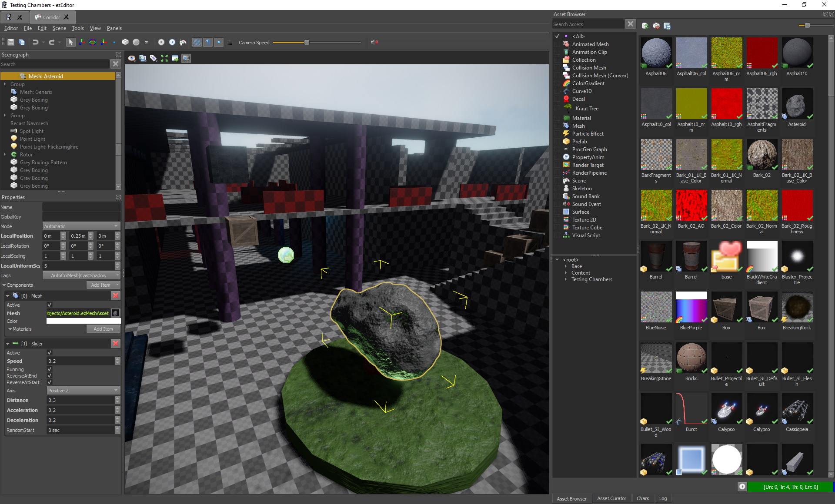This screenshot has width=835, height=504.
Task: Switch to the Asset Curator tab
Action: [x=611, y=498]
